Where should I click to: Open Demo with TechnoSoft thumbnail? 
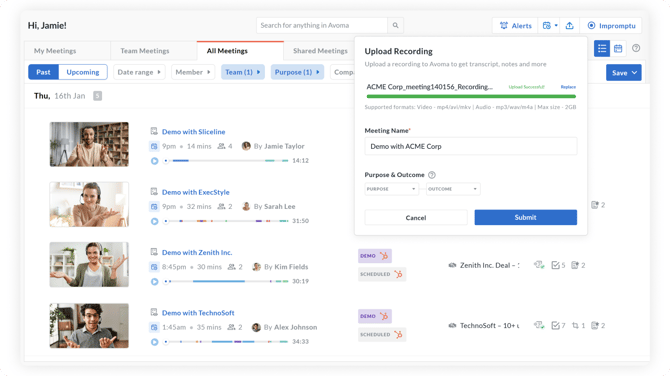coord(89,326)
